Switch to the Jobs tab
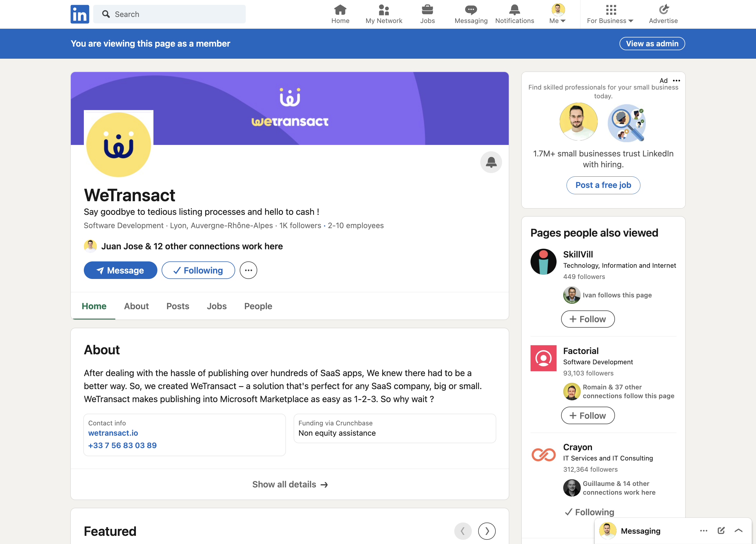756x544 pixels. (x=217, y=306)
